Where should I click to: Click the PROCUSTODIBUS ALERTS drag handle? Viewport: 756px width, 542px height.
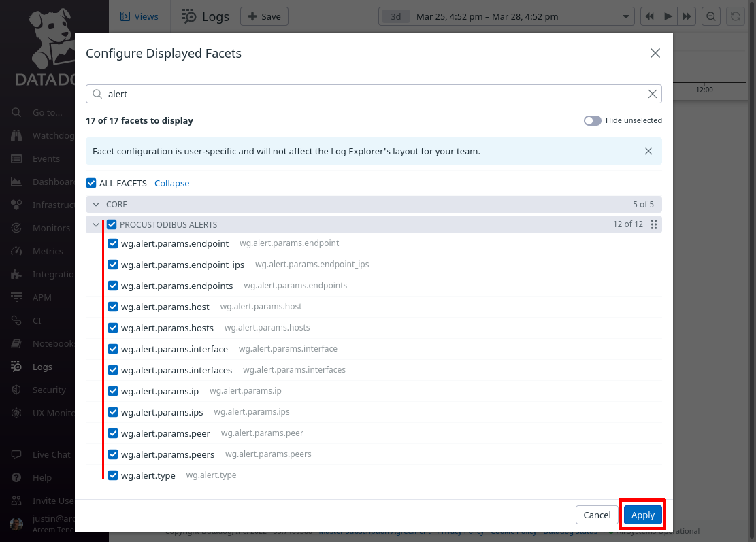tap(654, 224)
